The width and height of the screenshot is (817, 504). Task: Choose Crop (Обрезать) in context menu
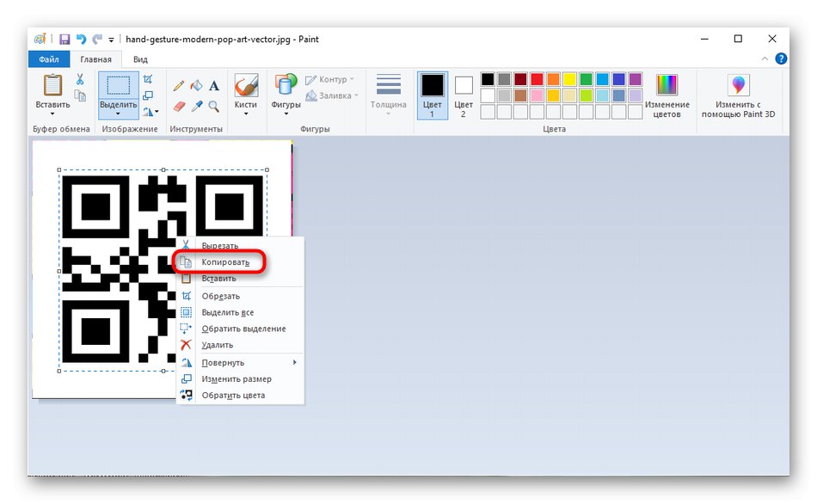point(240,296)
